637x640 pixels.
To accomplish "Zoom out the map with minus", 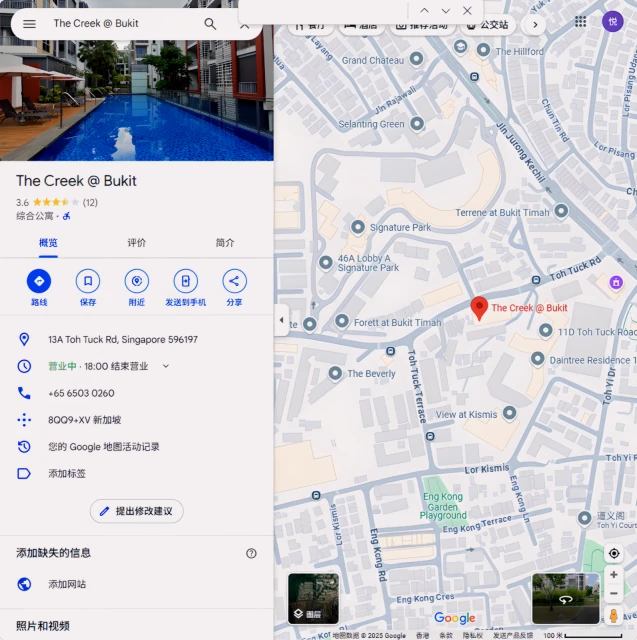I will 614,593.
